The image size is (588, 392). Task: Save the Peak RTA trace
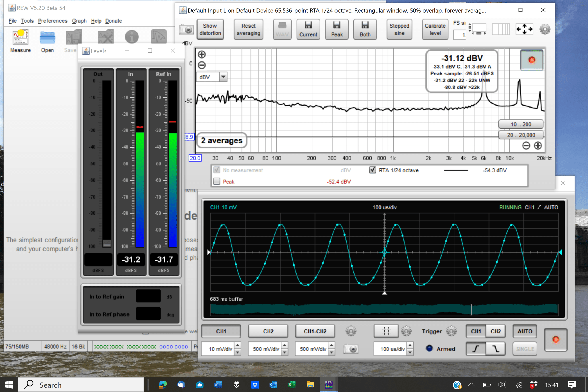(336, 30)
